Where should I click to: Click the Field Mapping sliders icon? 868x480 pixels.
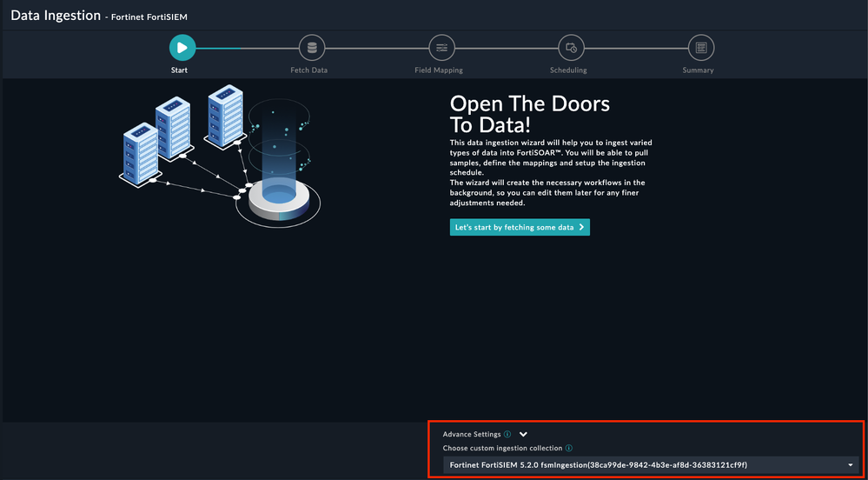click(x=441, y=48)
